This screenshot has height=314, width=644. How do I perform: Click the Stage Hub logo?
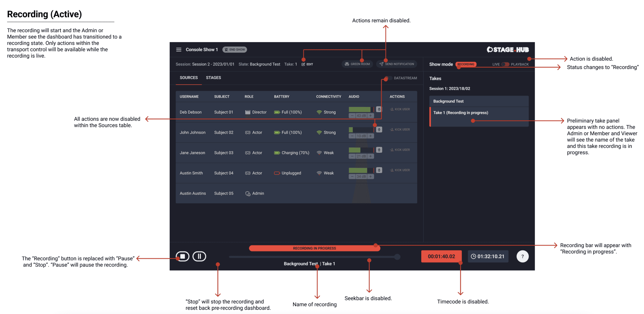coord(507,50)
